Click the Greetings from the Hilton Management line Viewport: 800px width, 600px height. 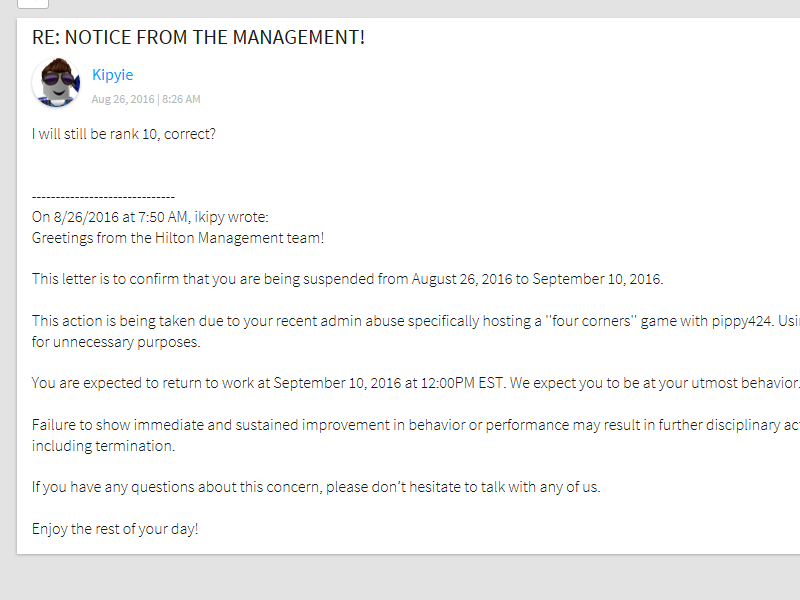[178, 238]
